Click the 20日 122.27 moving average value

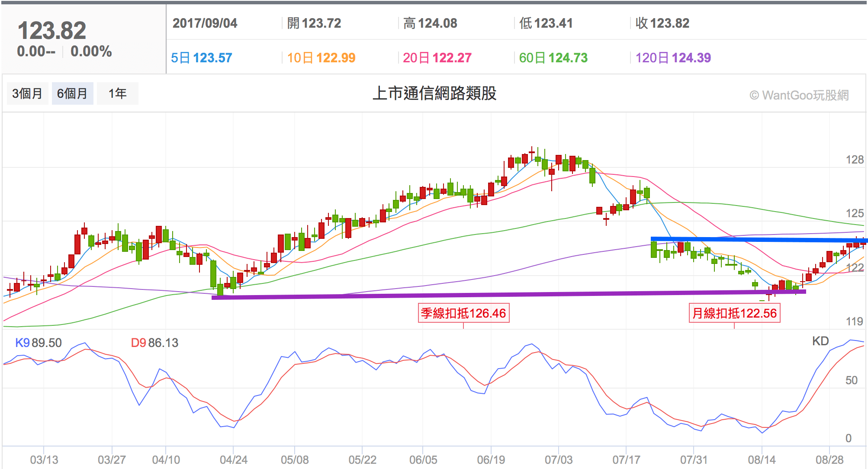437,58
